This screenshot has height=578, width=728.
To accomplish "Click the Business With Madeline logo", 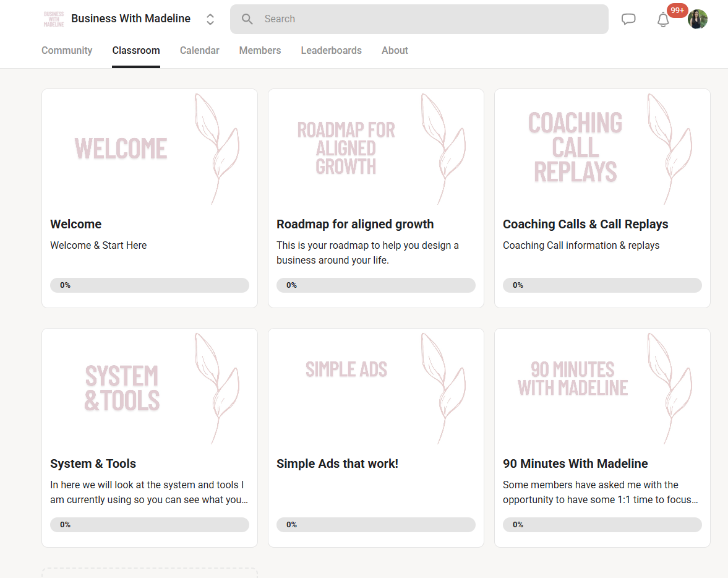I will click(54, 19).
